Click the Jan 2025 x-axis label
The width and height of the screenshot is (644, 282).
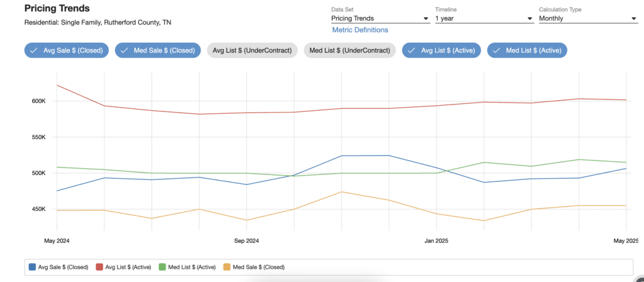click(436, 240)
